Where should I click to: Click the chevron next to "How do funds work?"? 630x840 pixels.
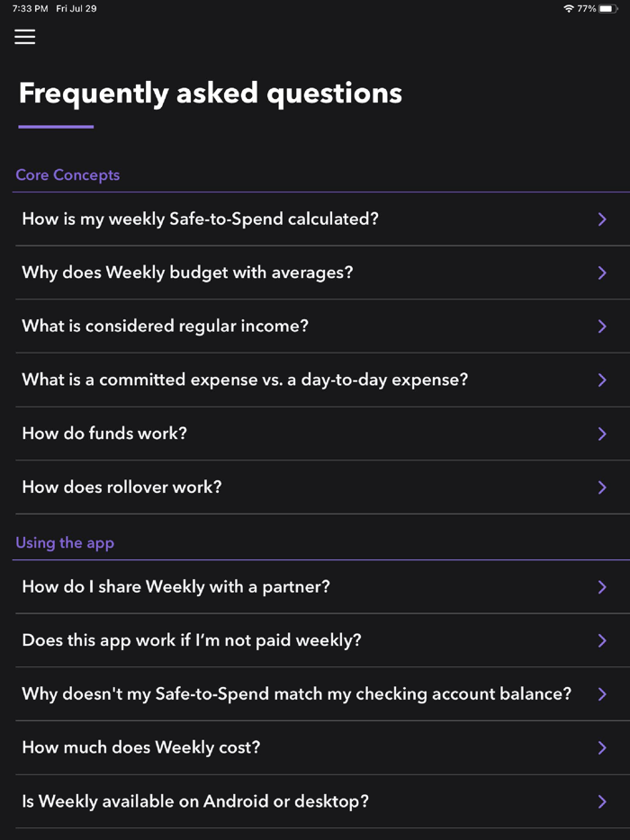click(603, 433)
